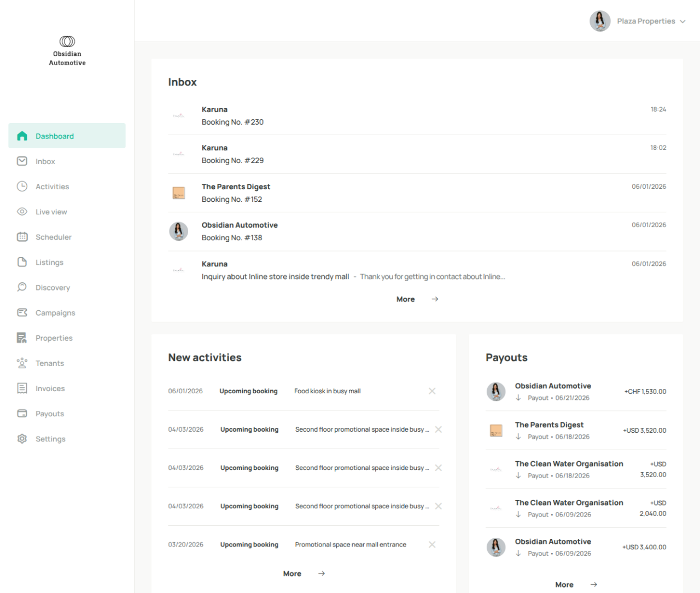Image resolution: width=700 pixels, height=593 pixels.
Task: Click the Invoices receipt icon
Action: click(x=22, y=388)
